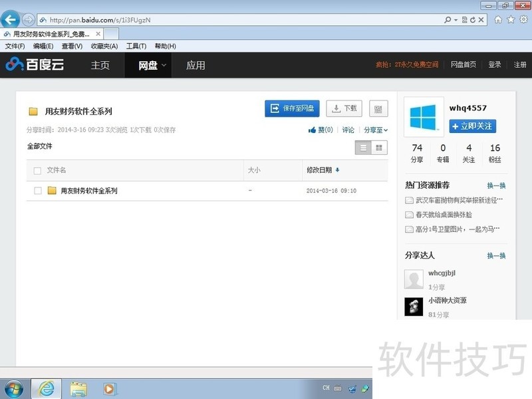
Task: Click the thumbs-up like icon
Action: click(x=312, y=130)
